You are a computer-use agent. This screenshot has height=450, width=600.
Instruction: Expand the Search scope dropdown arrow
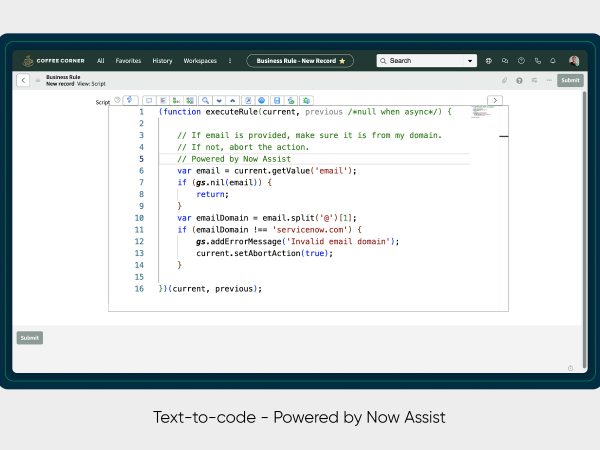[470, 61]
